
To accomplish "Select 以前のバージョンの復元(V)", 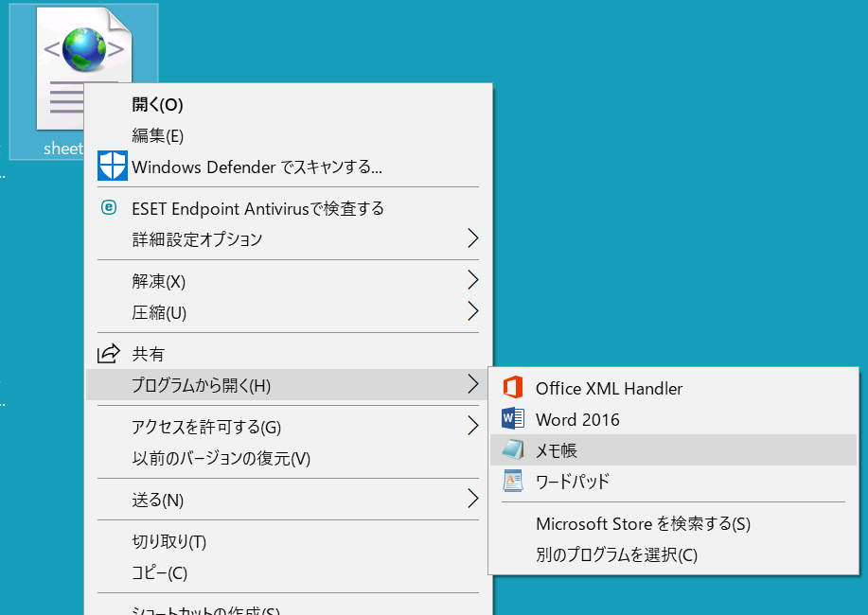I will 288,458.
